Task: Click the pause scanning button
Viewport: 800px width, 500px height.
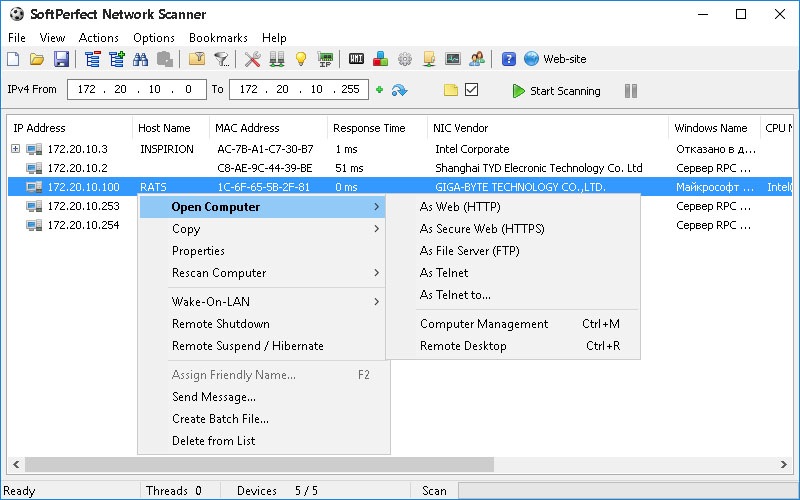Action: point(631,91)
